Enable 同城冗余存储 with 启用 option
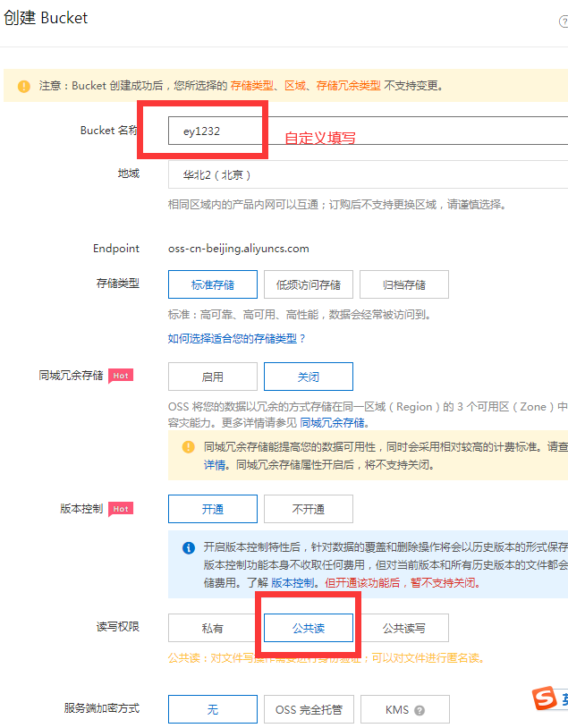The image size is (568, 728). point(212,377)
